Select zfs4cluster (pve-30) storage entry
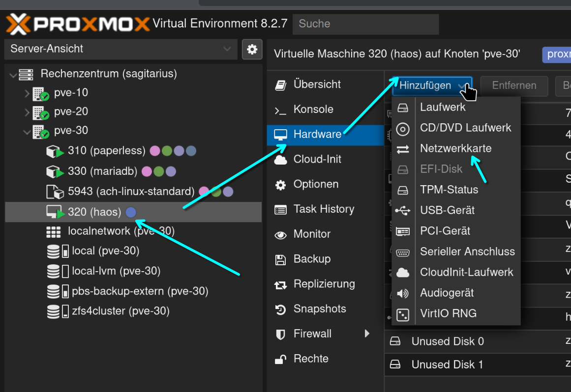The height and width of the screenshot is (392, 571). coord(133,311)
